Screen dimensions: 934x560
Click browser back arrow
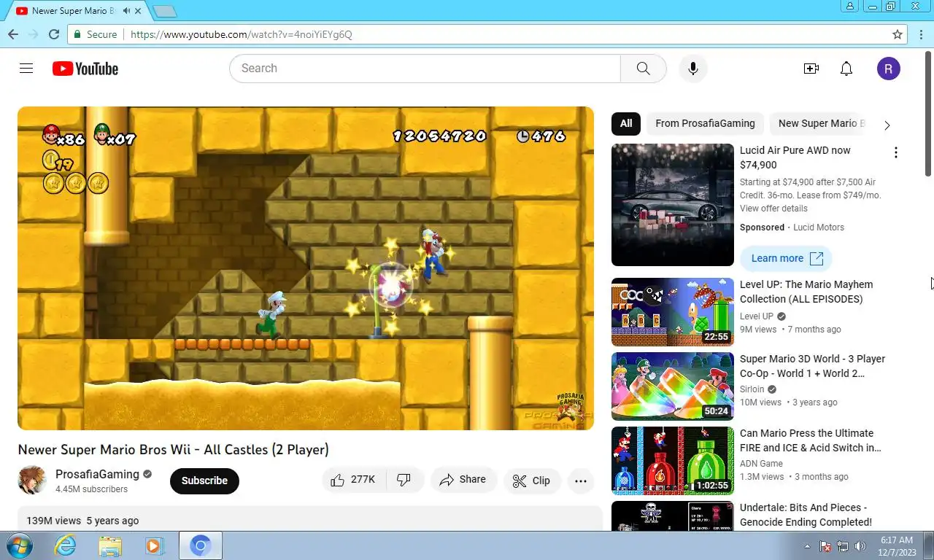(x=13, y=34)
